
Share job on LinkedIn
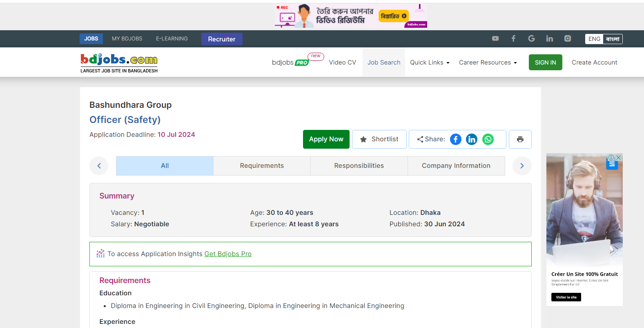[x=472, y=139]
